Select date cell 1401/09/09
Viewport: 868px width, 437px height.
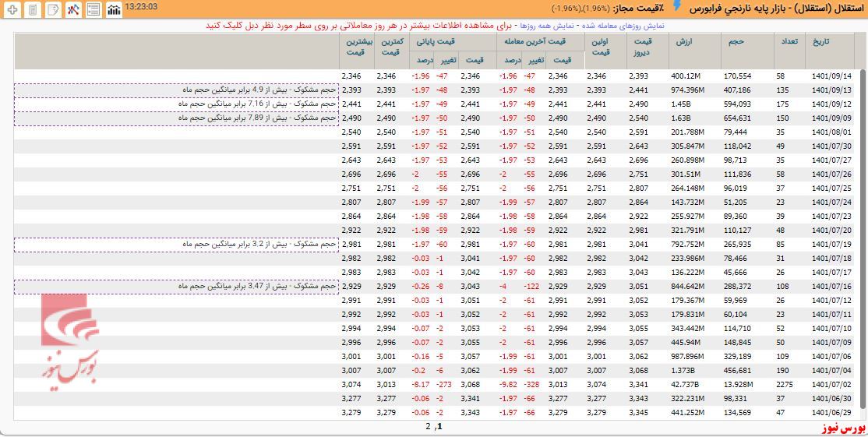point(831,118)
